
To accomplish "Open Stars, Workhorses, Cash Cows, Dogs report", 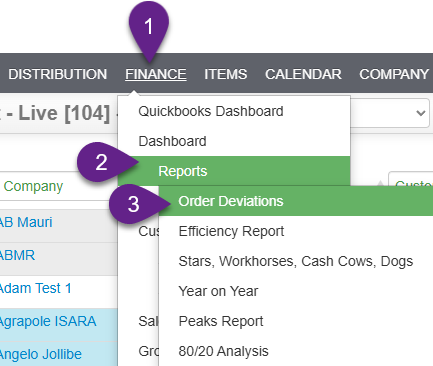I will pyautogui.click(x=296, y=261).
